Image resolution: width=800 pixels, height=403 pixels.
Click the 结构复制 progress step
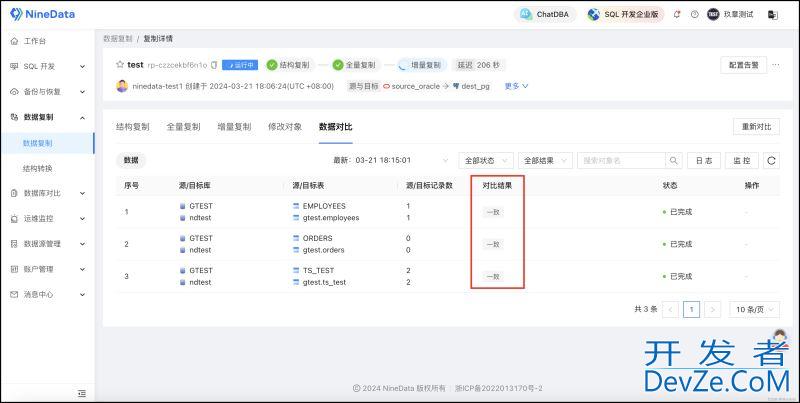[288, 65]
